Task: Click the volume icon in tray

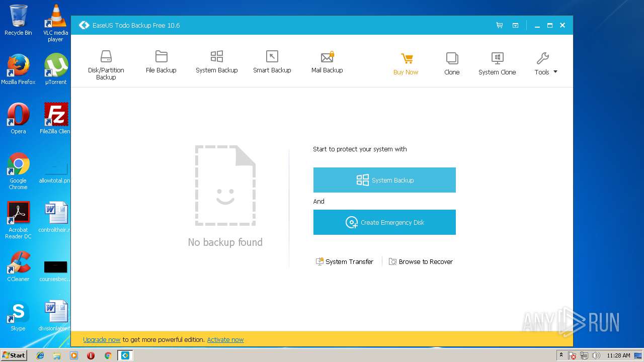Action: point(596,355)
